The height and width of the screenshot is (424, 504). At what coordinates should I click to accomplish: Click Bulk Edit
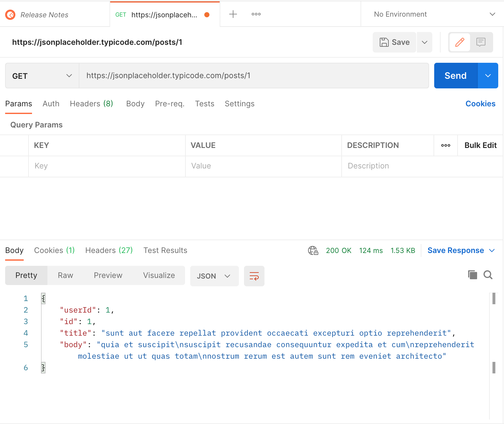tap(480, 145)
